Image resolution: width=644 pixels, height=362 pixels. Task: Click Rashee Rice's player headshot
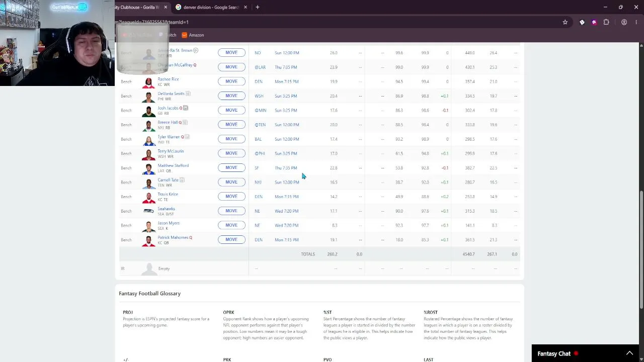(148, 82)
